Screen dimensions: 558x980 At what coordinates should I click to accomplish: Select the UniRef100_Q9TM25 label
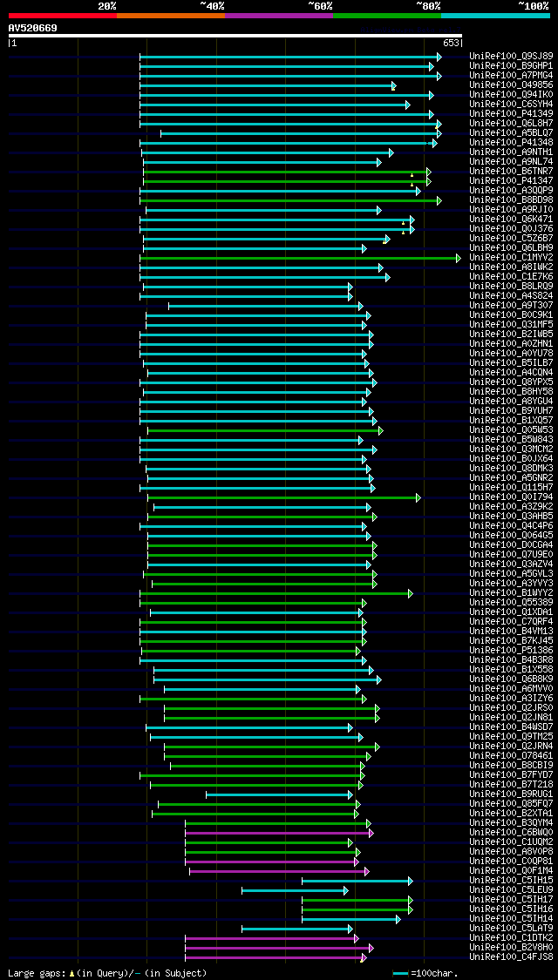[x=511, y=736]
